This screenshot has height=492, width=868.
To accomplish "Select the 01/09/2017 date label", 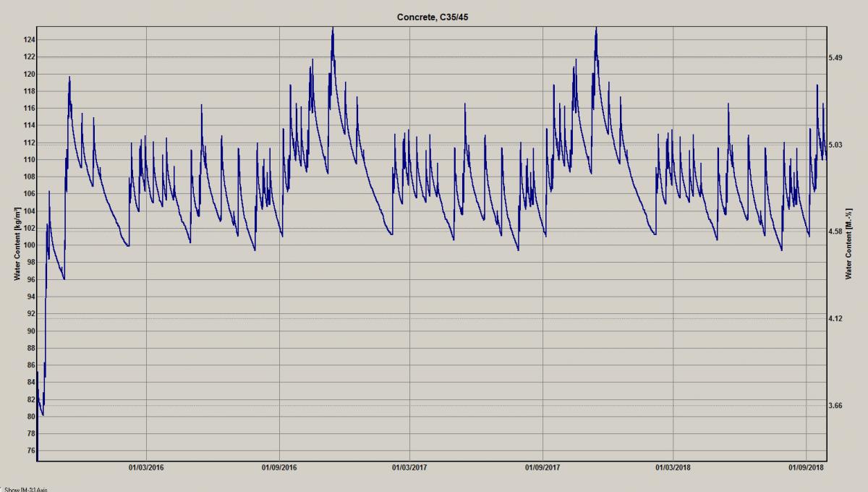I will pyautogui.click(x=542, y=467).
